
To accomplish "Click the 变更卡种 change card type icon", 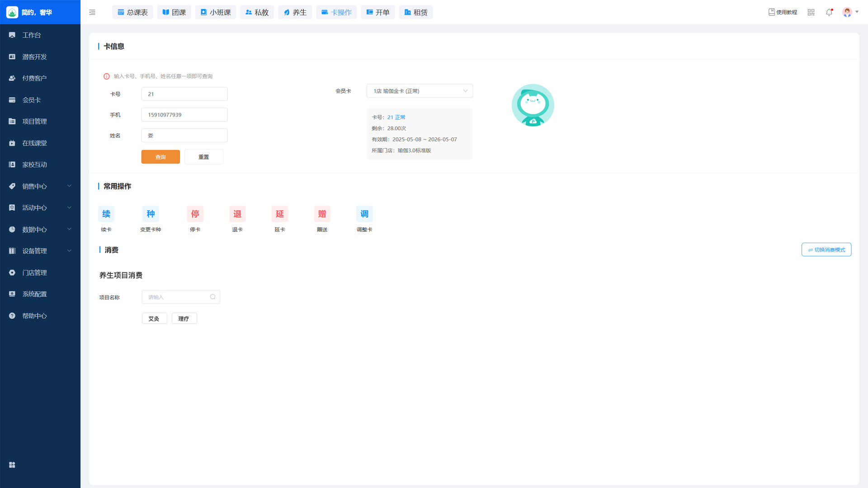I will pos(151,214).
